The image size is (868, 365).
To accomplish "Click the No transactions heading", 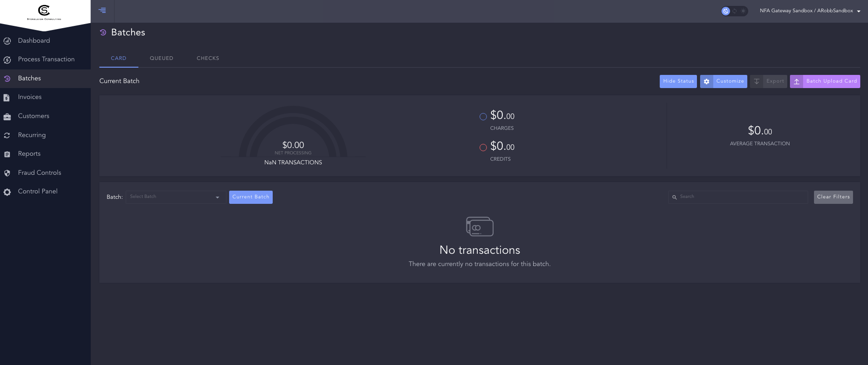I will (x=480, y=250).
